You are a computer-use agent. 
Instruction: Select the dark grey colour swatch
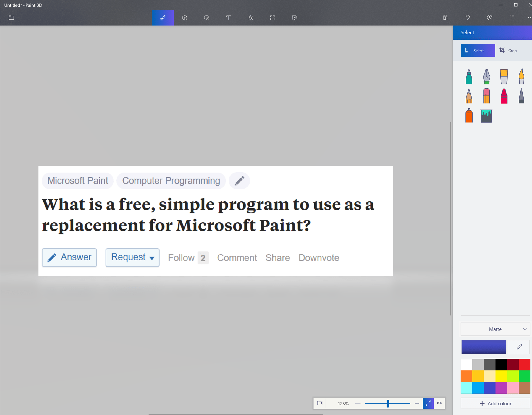coord(490,365)
